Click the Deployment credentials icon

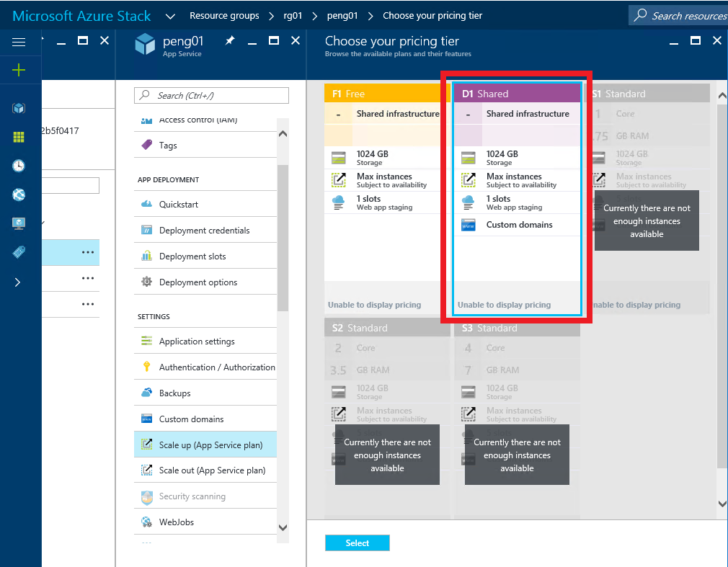147,230
